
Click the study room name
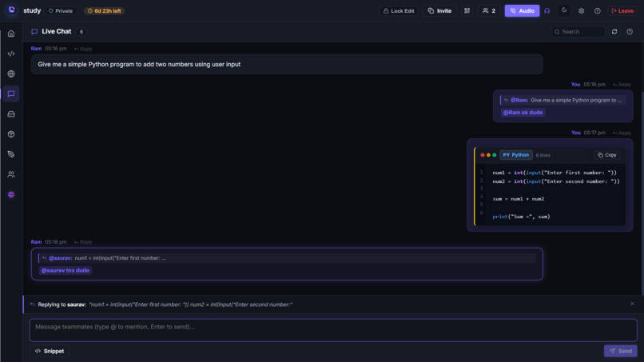(32, 10)
